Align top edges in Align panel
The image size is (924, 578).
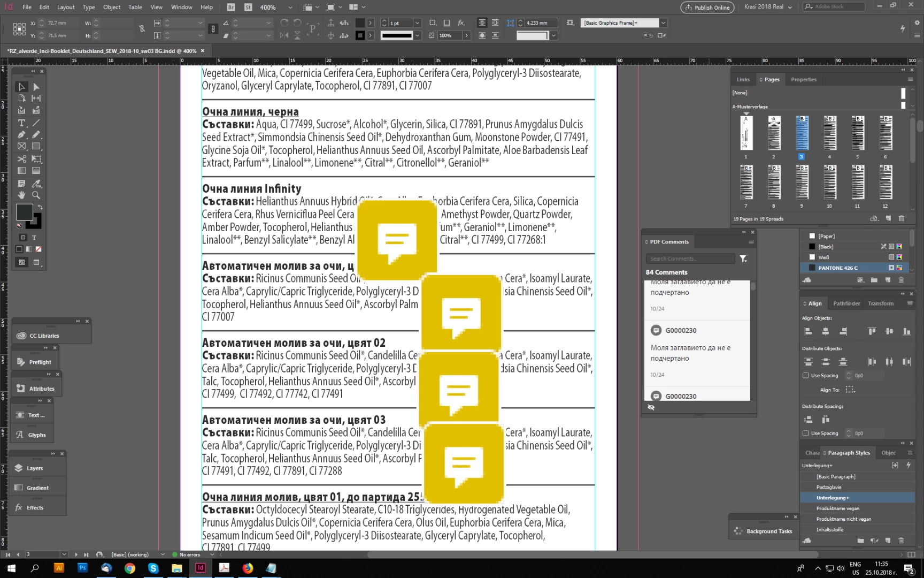tap(872, 332)
